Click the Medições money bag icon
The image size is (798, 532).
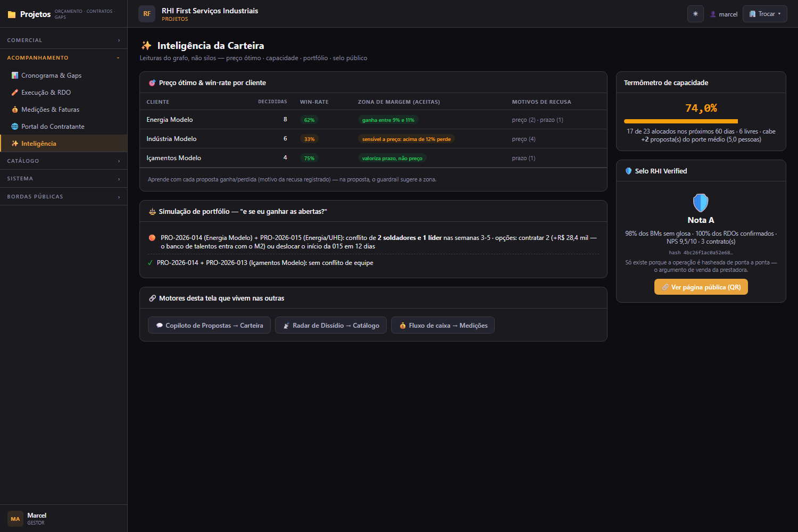tap(15, 110)
